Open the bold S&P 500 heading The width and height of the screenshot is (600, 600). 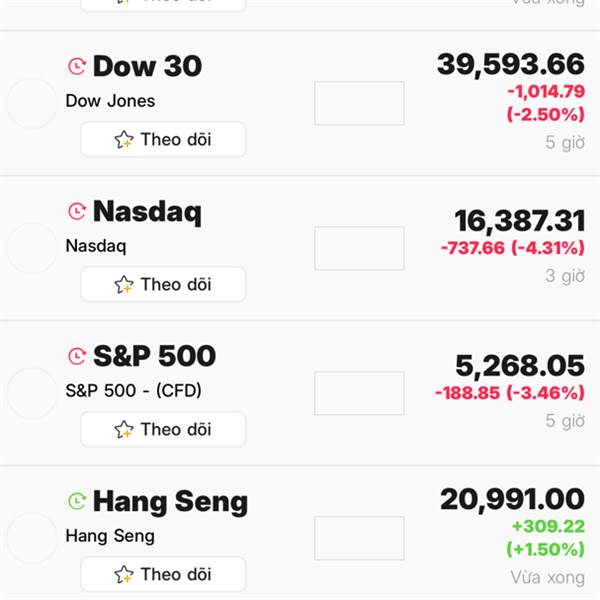pyautogui.click(x=154, y=356)
